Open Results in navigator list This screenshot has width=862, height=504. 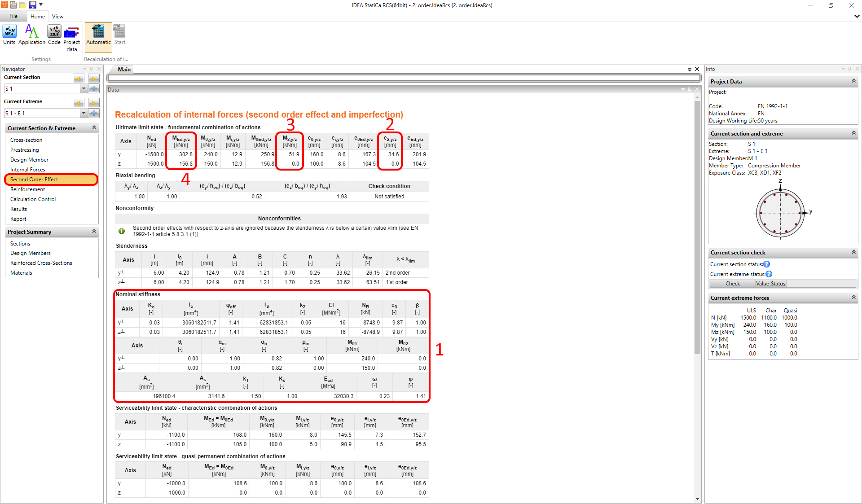coord(18,209)
